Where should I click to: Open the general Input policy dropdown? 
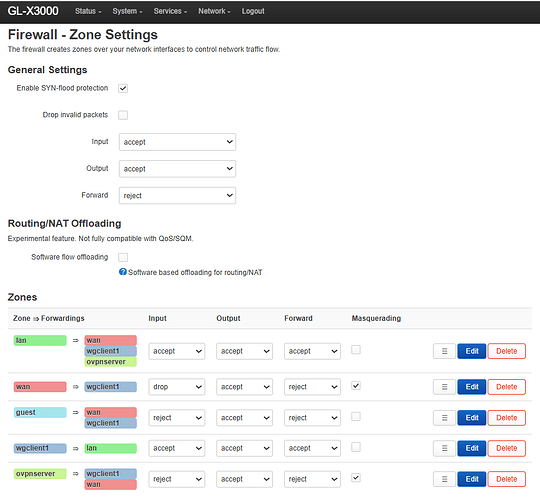pyautogui.click(x=177, y=142)
